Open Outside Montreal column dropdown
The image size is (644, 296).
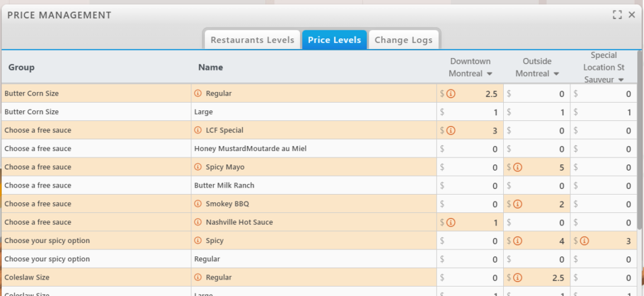click(x=555, y=74)
